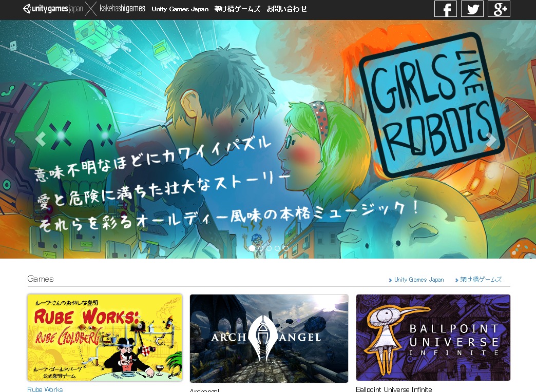Viewport: 536px width, 392px height.
Task: Click the unity games japan logo
Action: (53, 9)
